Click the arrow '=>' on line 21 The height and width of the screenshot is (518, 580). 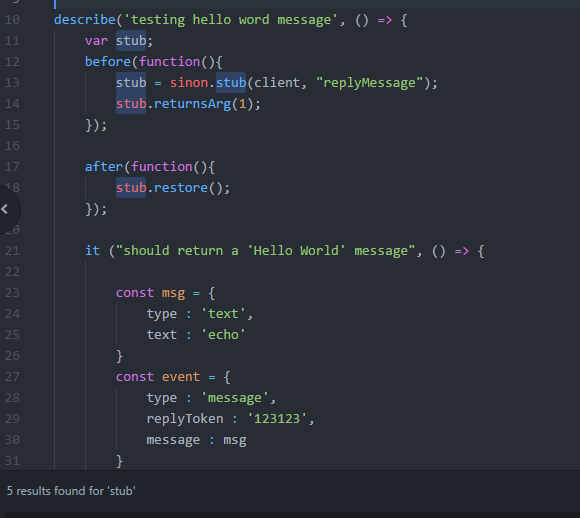462,250
